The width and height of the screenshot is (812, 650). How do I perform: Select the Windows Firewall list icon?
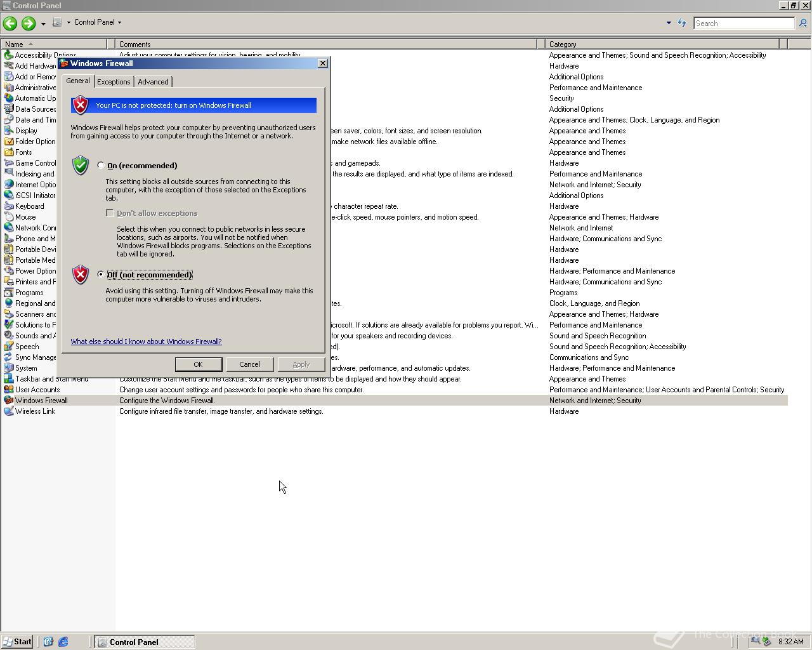pyautogui.click(x=9, y=401)
